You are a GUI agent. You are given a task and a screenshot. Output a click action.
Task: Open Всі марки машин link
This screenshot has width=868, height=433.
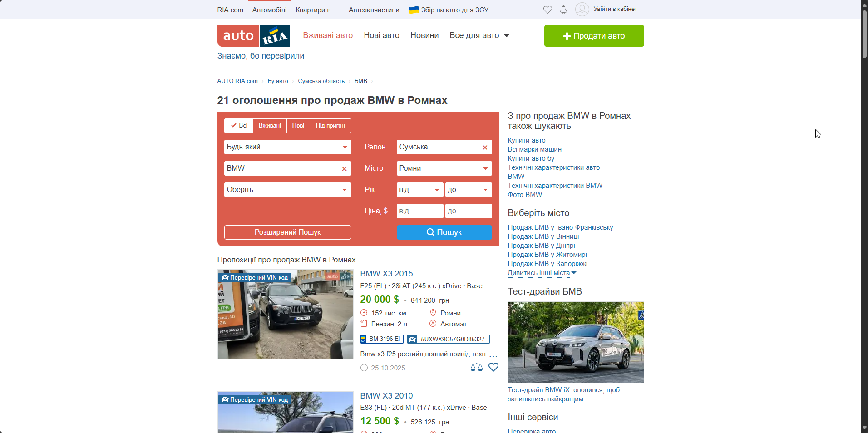click(535, 149)
